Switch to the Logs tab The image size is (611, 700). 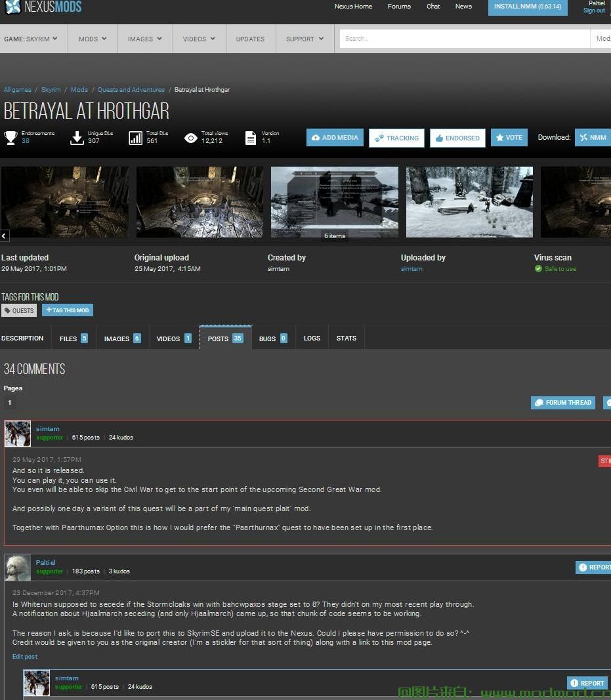pos(312,339)
